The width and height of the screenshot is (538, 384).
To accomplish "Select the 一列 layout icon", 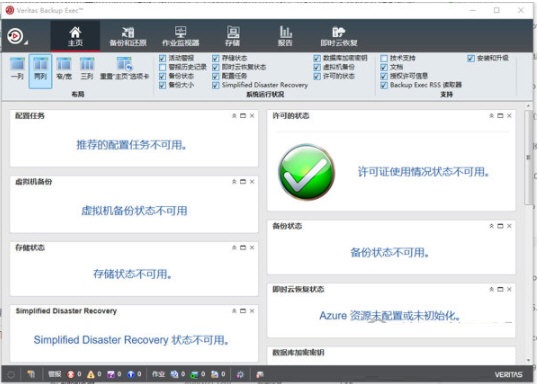I will pos(17,69).
